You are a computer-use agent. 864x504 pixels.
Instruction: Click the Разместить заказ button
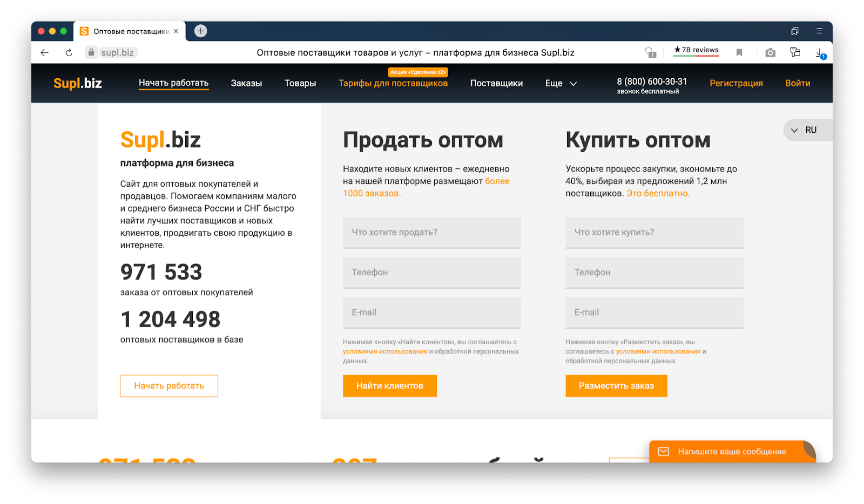(616, 386)
